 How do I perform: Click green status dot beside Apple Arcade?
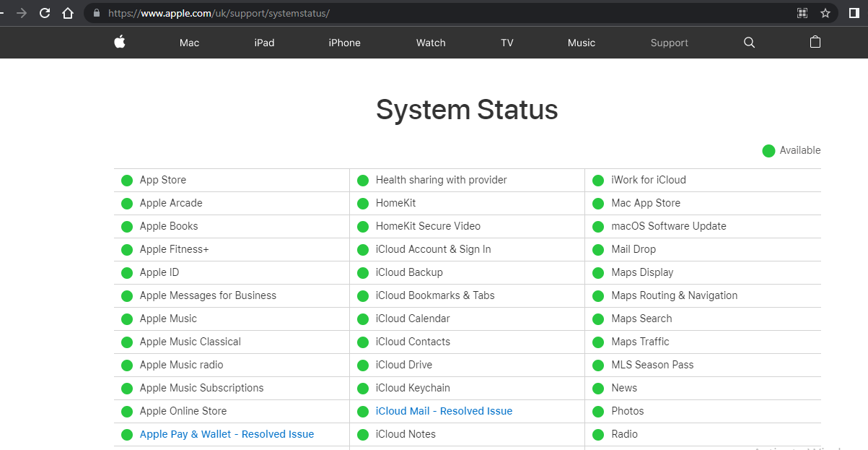tap(127, 204)
